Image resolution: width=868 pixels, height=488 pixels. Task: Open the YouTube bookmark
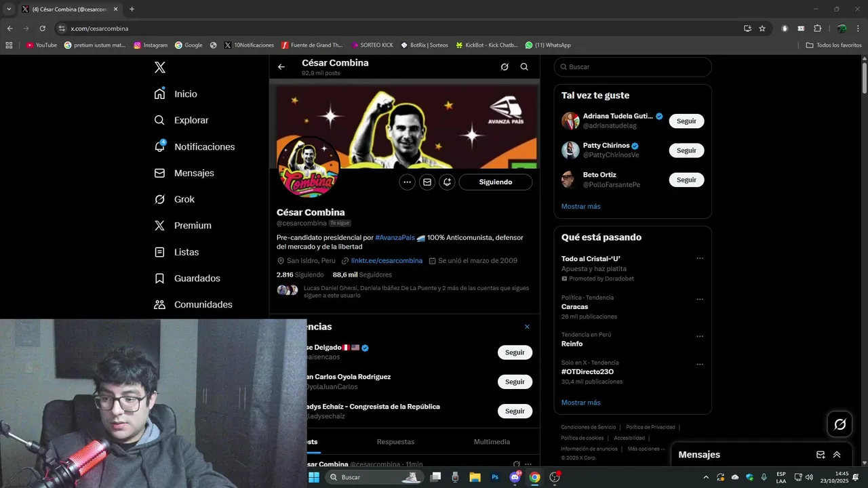pyautogui.click(x=41, y=45)
